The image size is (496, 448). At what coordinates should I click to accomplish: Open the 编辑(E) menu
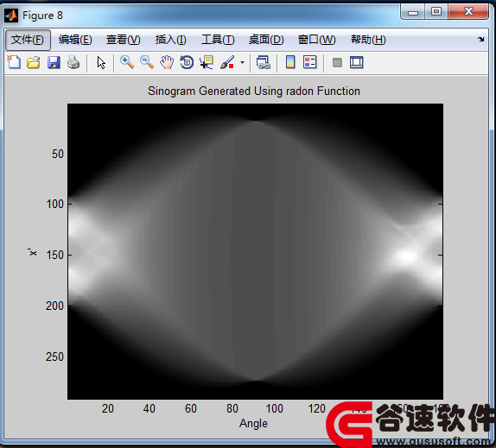[x=75, y=40]
